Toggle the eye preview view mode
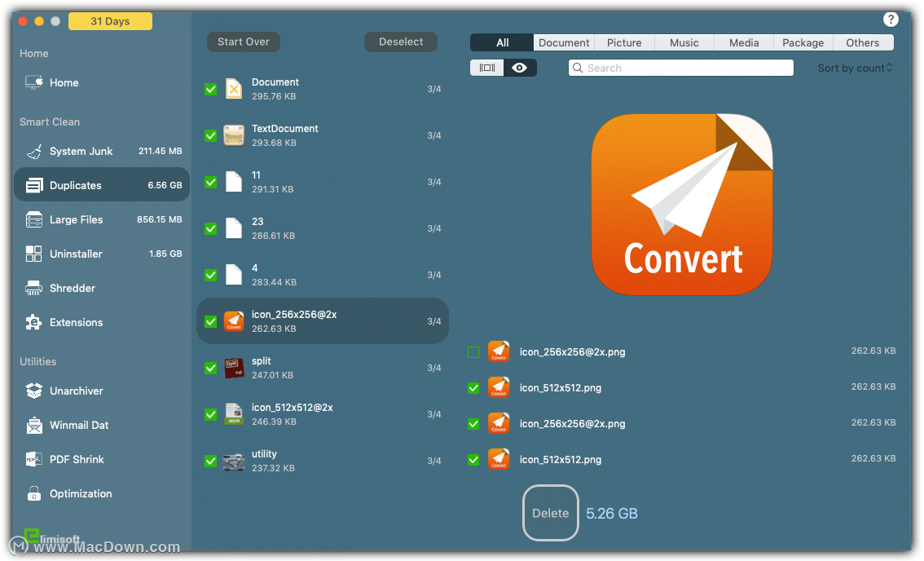924x561 pixels. [520, 68]
